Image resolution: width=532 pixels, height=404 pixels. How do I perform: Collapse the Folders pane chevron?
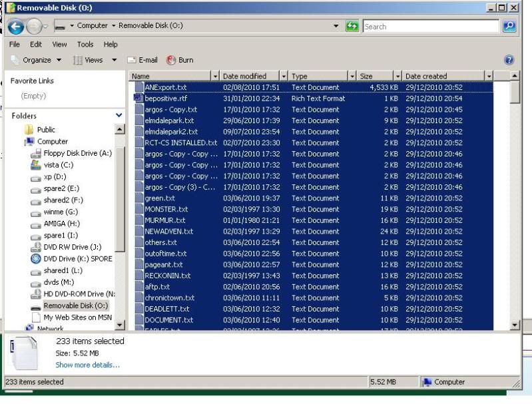point(119,115)
